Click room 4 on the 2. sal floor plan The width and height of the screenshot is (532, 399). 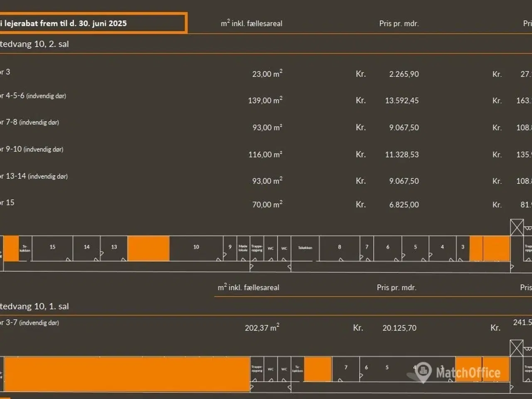click(442, 248)
